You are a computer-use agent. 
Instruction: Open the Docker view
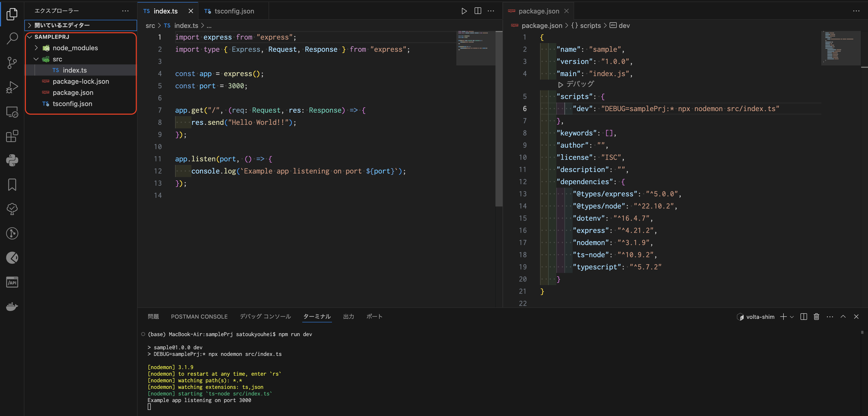click(12, 306)
